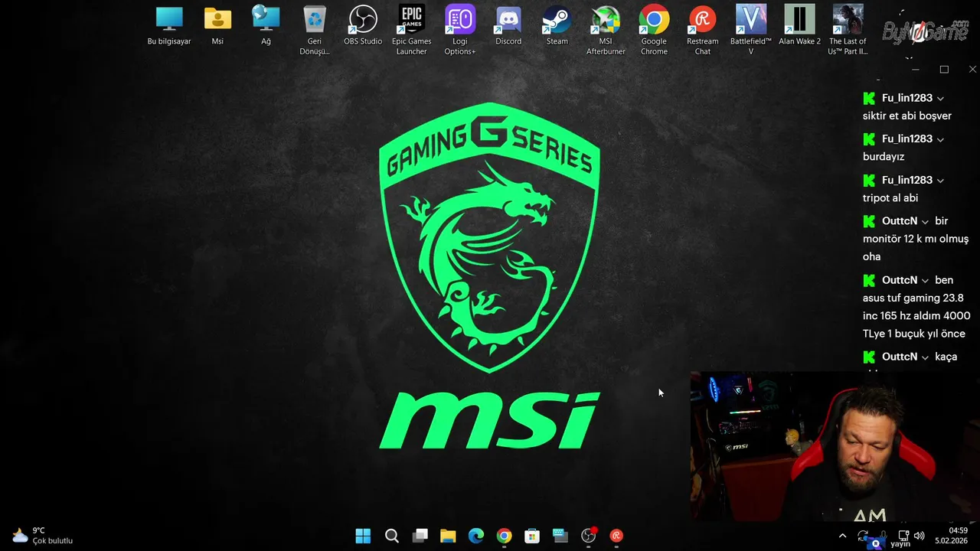
Task: Open the volume speaker tray icon
Action: pos(920,535)
